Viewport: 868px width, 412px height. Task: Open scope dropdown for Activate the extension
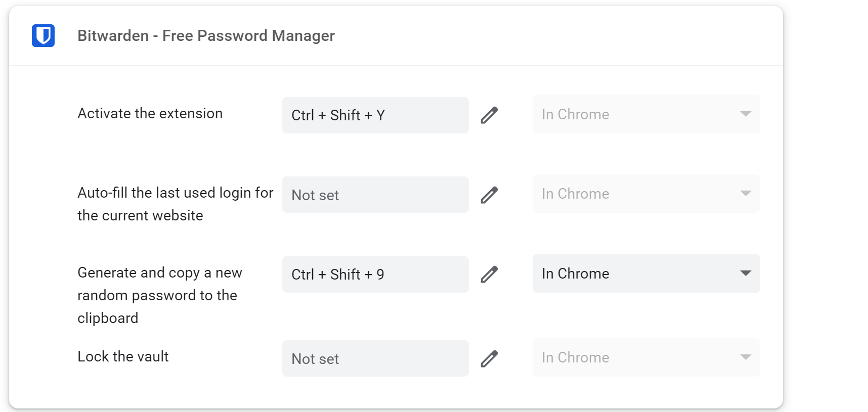coord(645,114)
